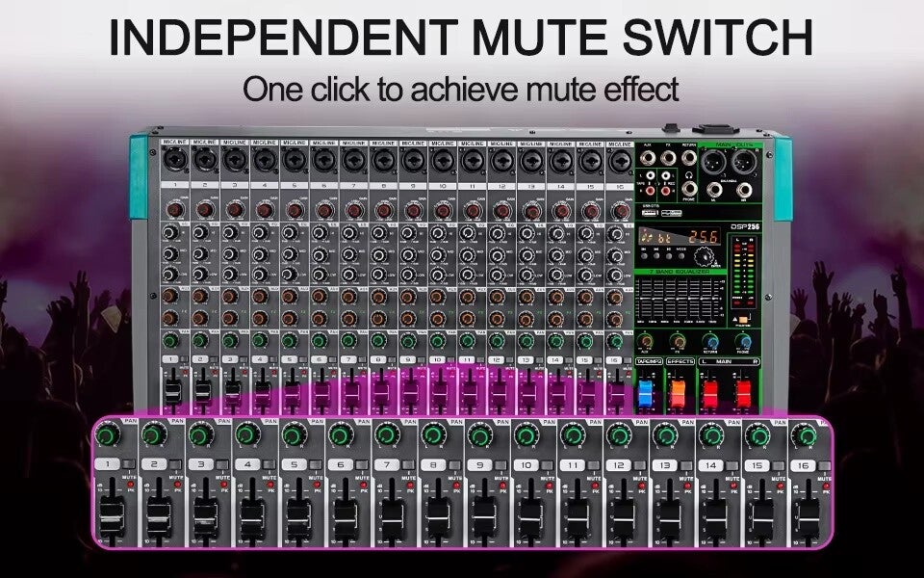Click the DSP 256 digital display

(678, 237)
